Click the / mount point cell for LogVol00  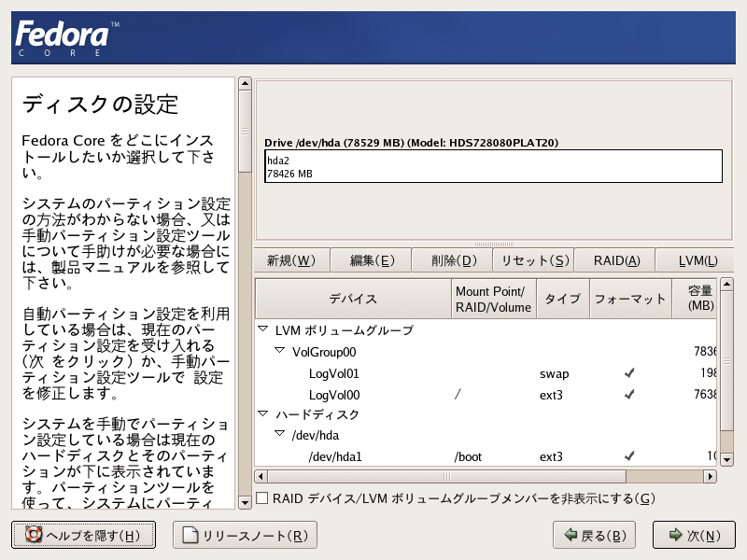pos(458,394)
